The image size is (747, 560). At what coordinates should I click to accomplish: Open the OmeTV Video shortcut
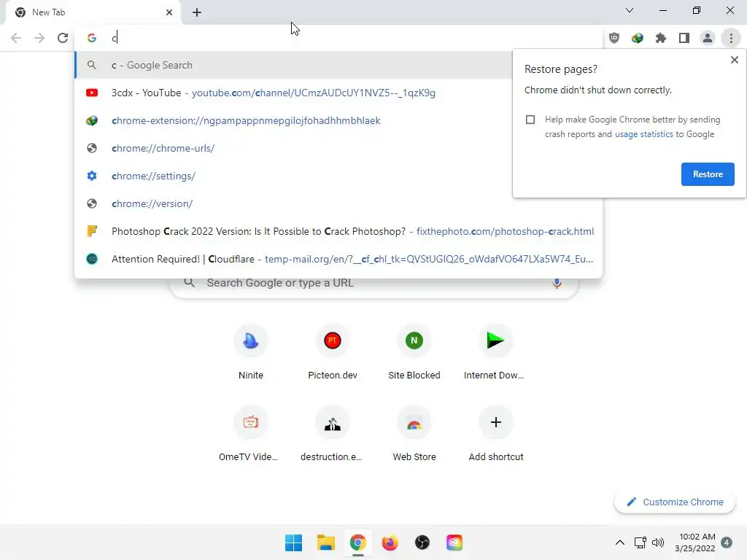click(251, 435)
